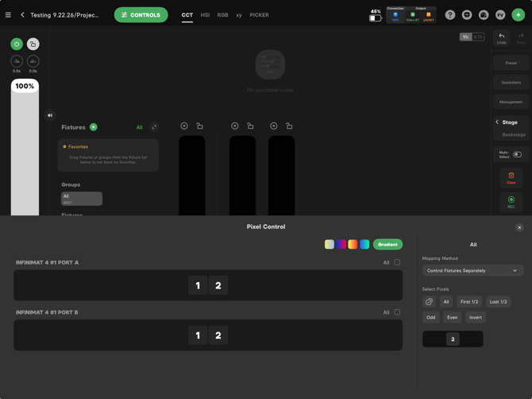This screenshot has width=532, height=399.
Task: Click the Favorites heading
Action: 75,147
